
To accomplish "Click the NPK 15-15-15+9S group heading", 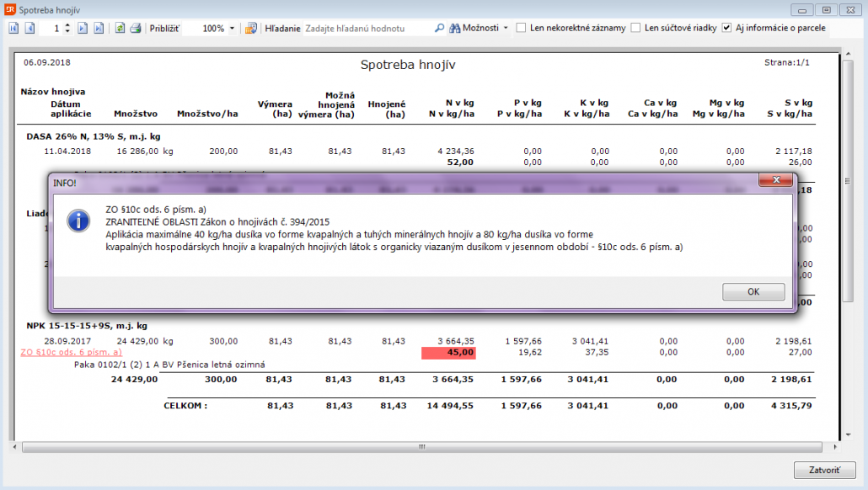I will coord(87,326).
